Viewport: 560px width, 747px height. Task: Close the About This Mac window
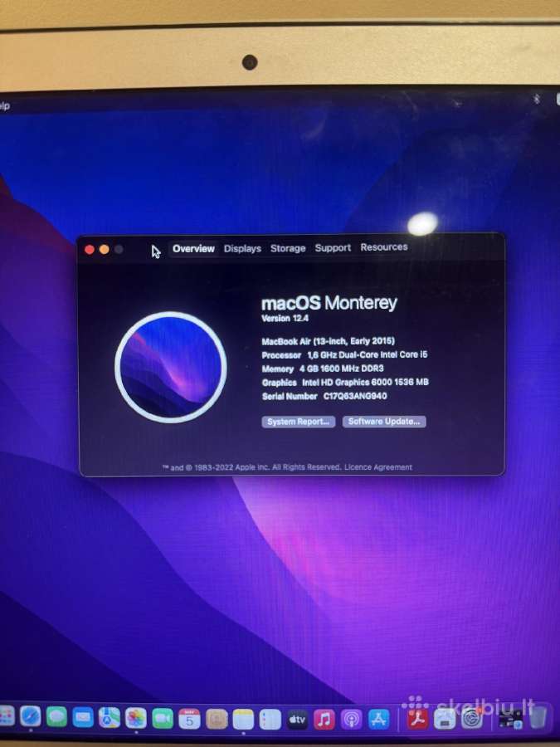pos(89,249)
